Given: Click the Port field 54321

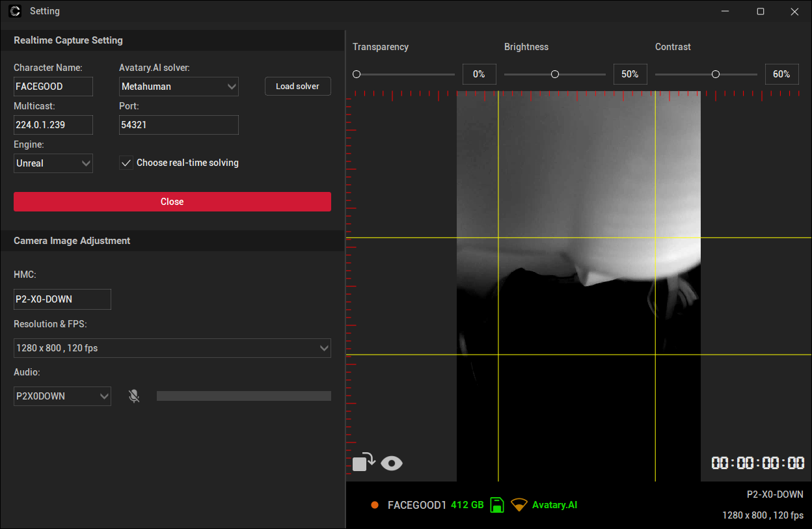Looking at the screenshot, I should [x=179, y=125].
